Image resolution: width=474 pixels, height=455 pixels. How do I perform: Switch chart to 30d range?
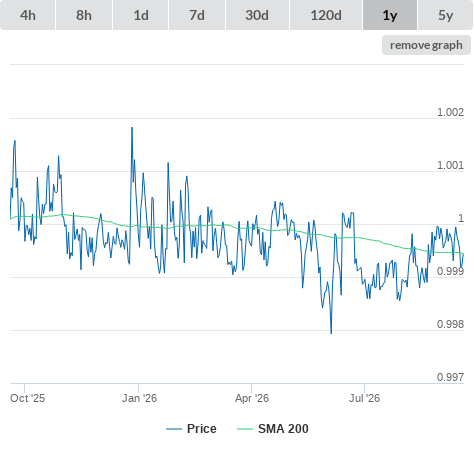point(257,15)
